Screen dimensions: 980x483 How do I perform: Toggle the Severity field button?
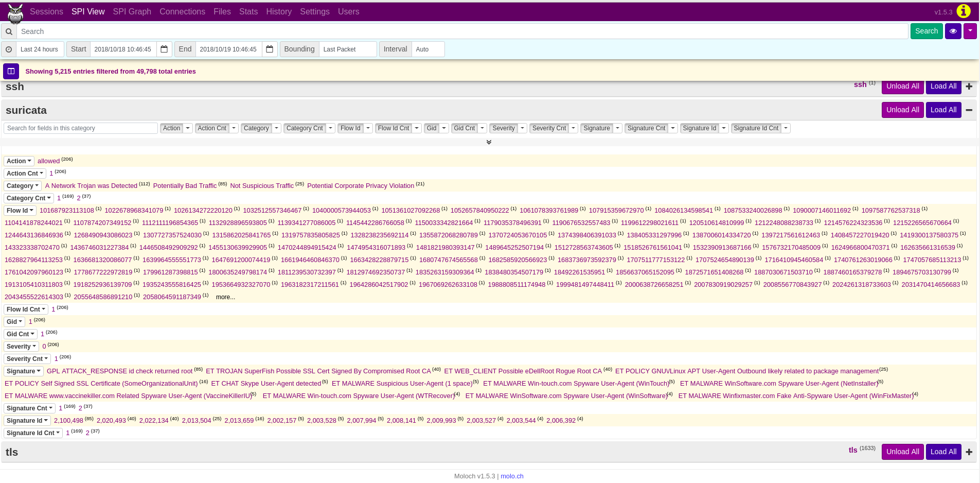504,128
